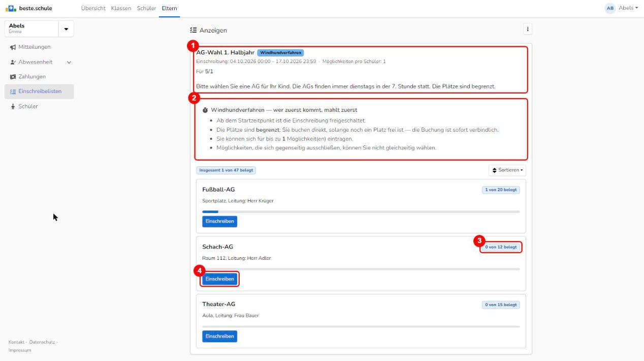644x361 pixels.
Task: Enroll in the Fußball-AG
Action: [x=219, y=222]
